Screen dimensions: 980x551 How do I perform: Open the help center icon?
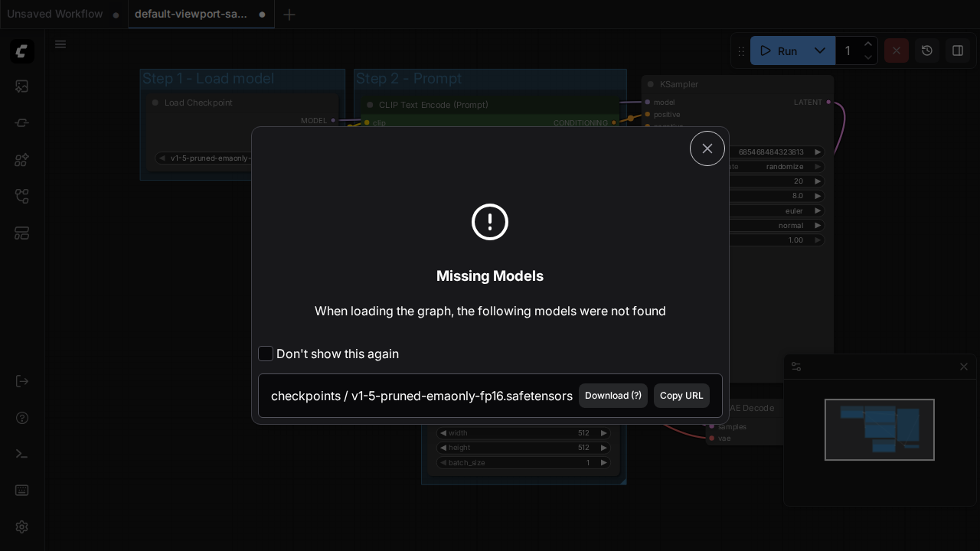(21, 418)
